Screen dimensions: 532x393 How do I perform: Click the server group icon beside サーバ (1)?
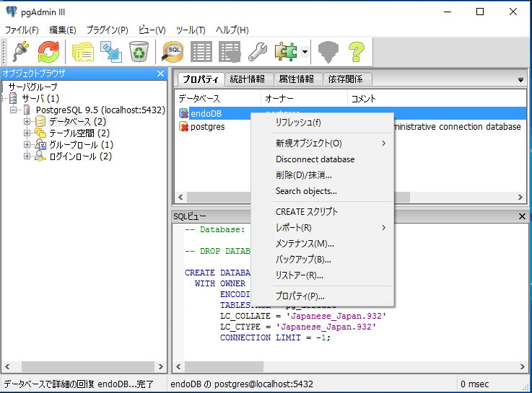tap(13, 98)
